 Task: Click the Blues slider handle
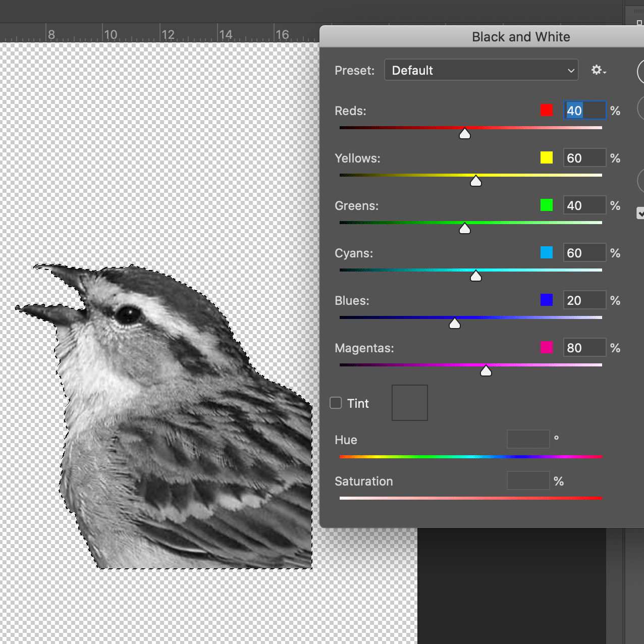[x=455, y=324]
